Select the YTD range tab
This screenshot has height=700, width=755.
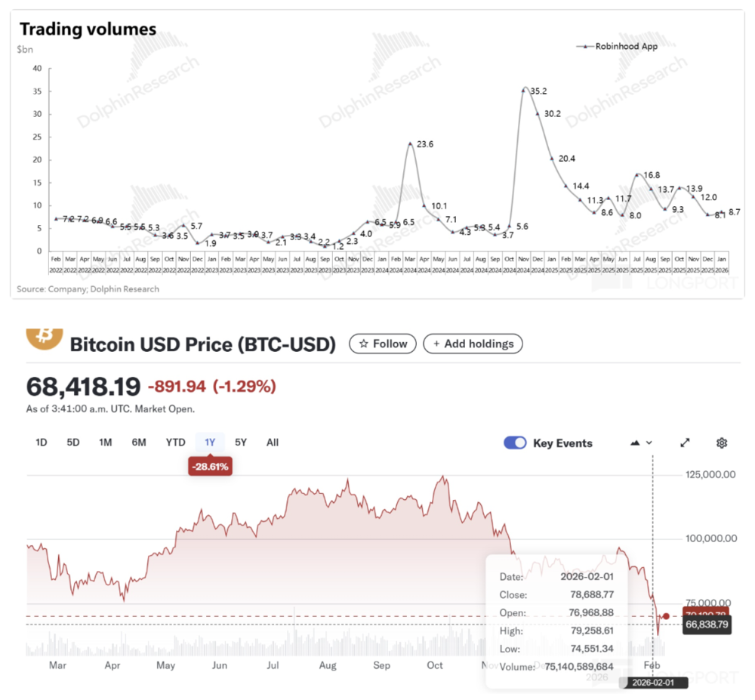(x=175, y=443)
